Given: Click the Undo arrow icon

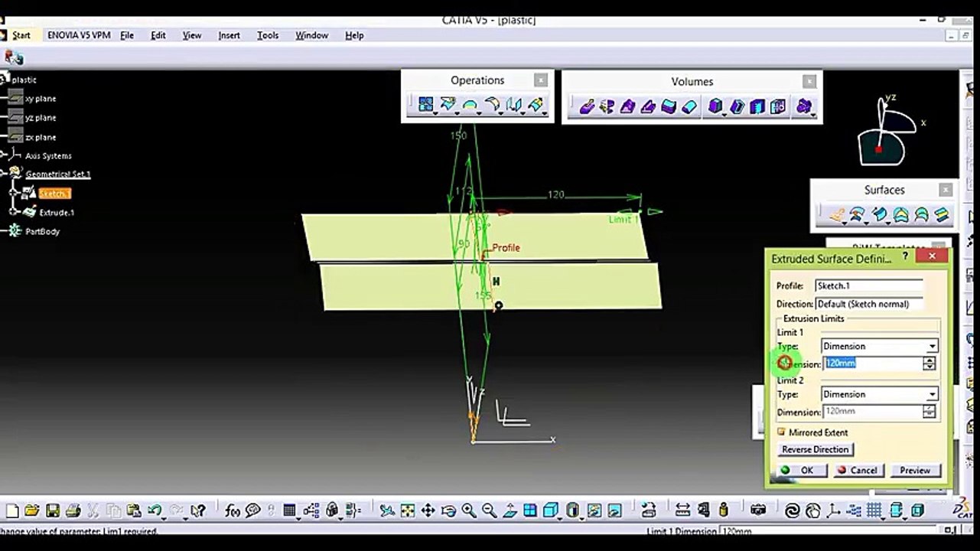Looking at the screenshot, I should (x=155, y=510).
